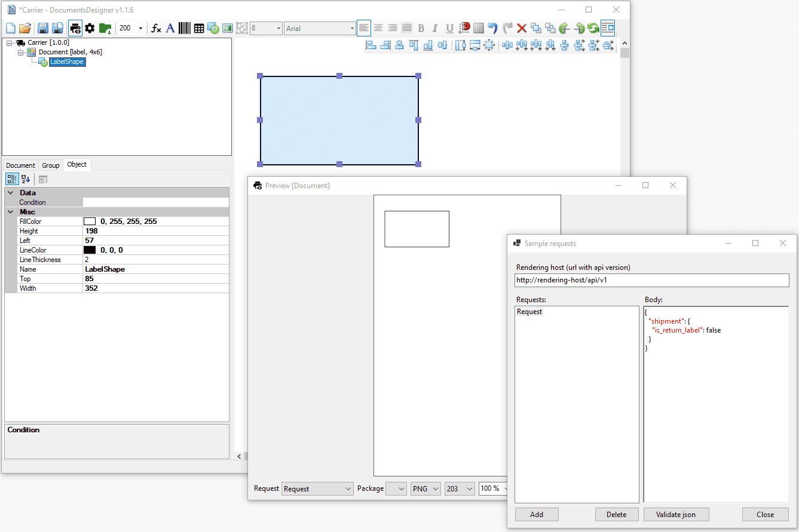Toggle bold formatting
This screenshot has height=532, width=799.
[421, 28]
